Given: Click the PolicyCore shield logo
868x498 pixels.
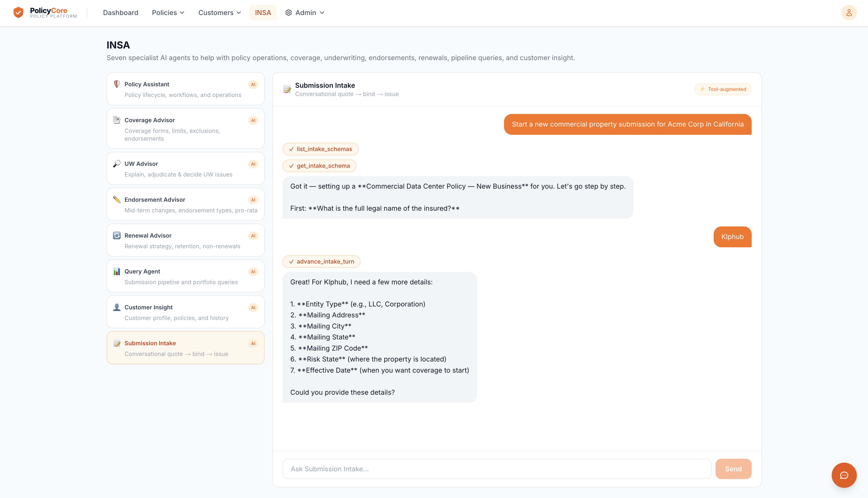Looking at the screenshot, I should click(18, 13).
